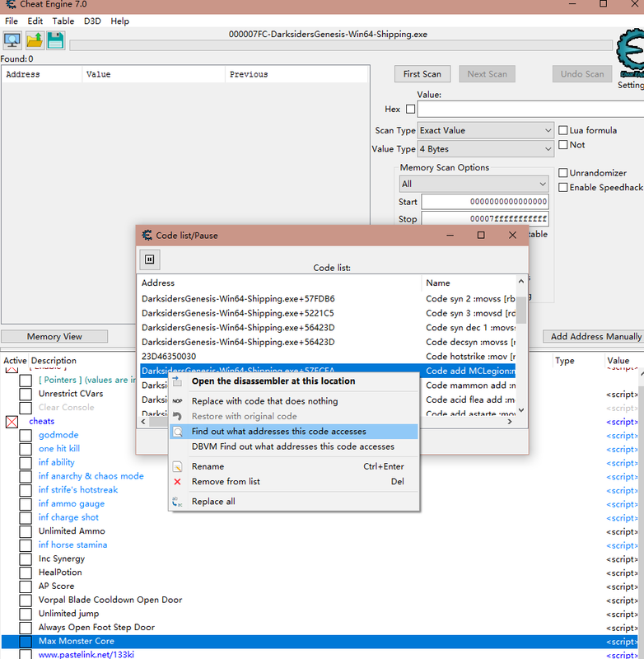Click the www.pastelink.net/133ki link entry

coord(86,654)
